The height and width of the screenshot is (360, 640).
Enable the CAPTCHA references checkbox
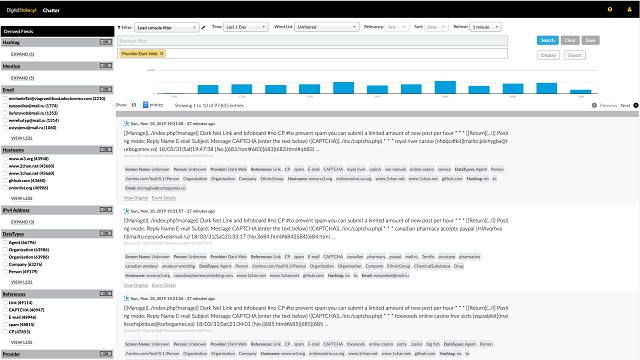tap(5, 310)
